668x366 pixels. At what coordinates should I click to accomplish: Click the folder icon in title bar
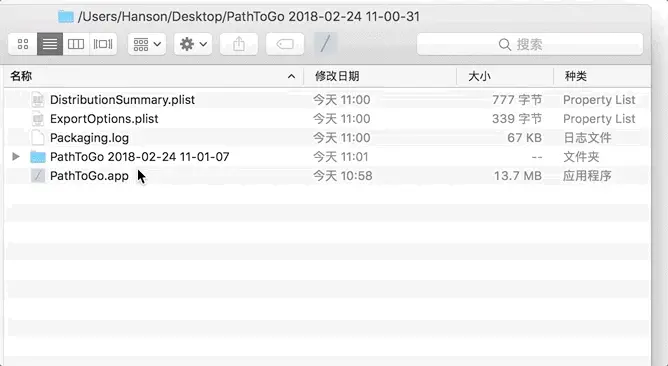[x=66, y=17]
